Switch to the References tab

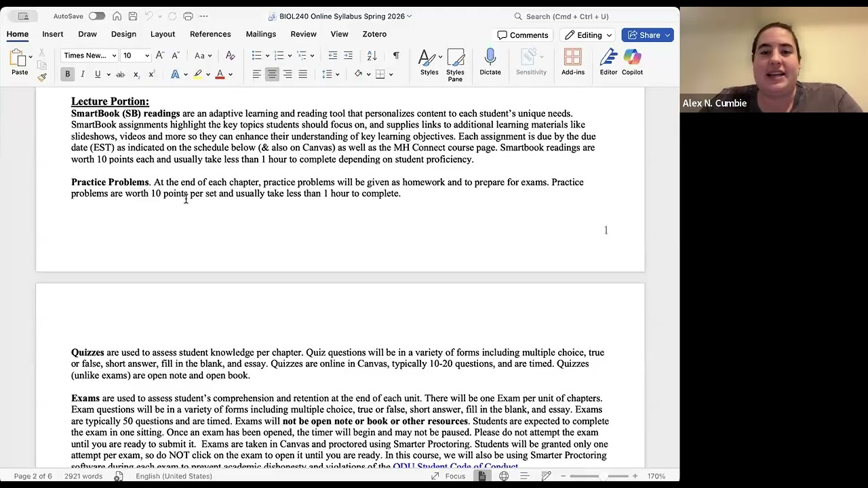pyautogui.click(x=210, y=34)
